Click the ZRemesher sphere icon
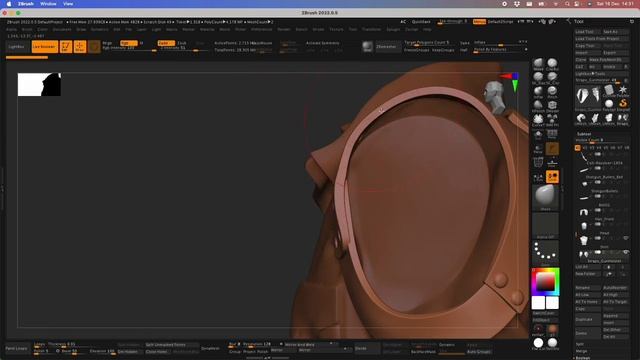 click(x=367, y=47)
